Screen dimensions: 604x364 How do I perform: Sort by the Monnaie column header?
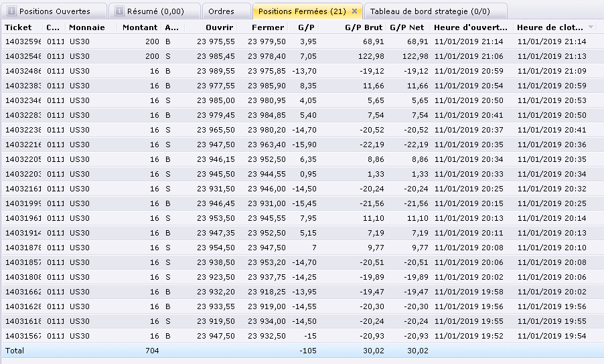(x=87, y=27)
